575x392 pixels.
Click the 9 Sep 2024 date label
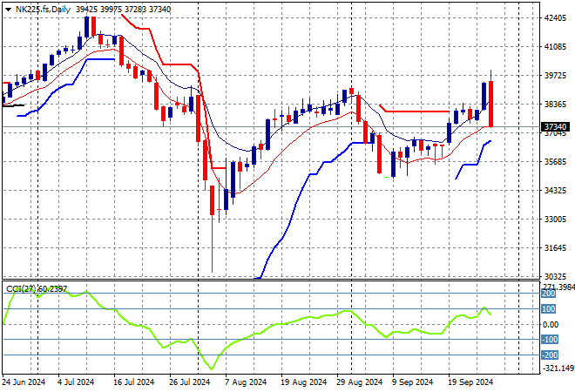(x=413, y=382)
